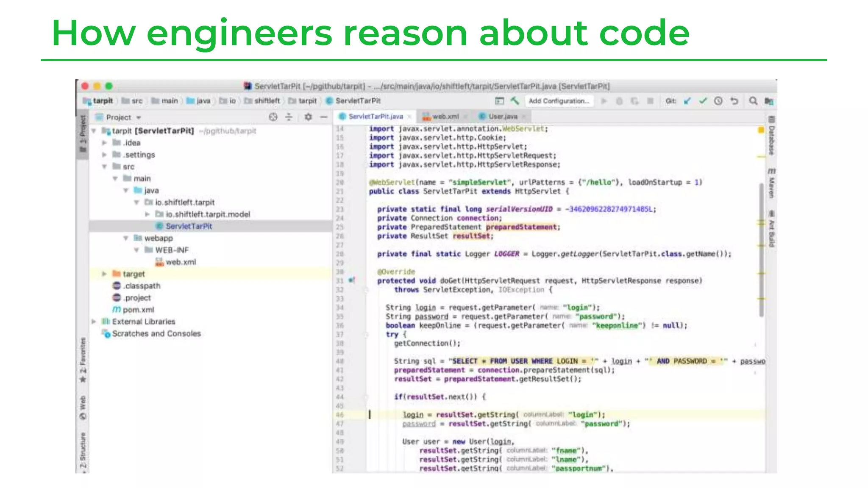This screenshot has height=488, width=868.
Task: Collapse the src folder
Action: [x=104, y=166]
